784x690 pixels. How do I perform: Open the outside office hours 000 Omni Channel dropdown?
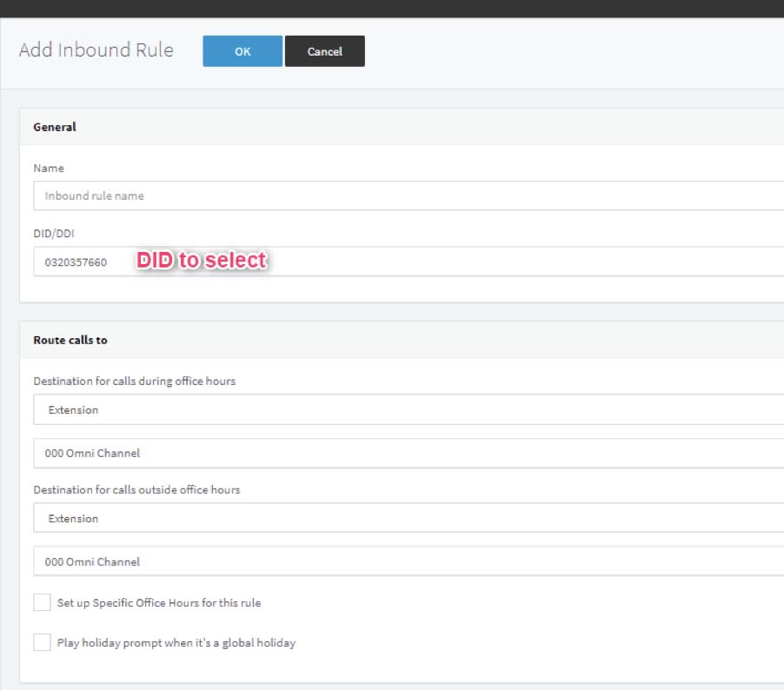click(x=409, y=561)
